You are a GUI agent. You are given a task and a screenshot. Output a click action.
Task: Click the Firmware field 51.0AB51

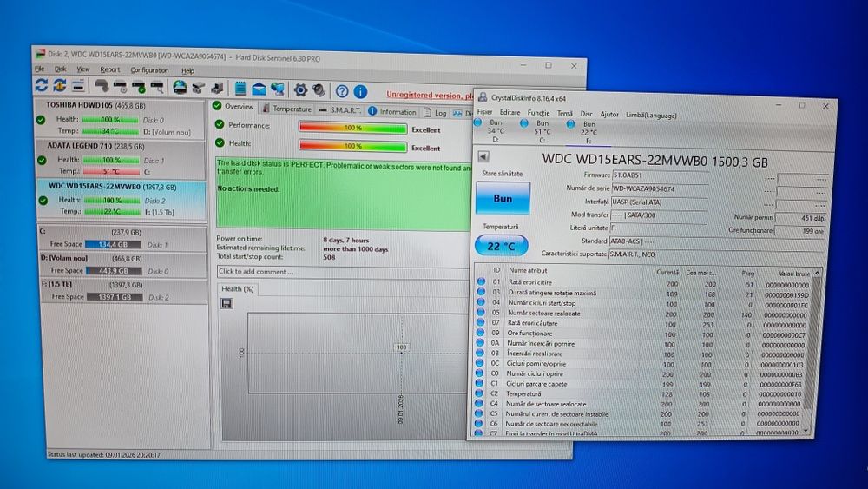[660, 175]
